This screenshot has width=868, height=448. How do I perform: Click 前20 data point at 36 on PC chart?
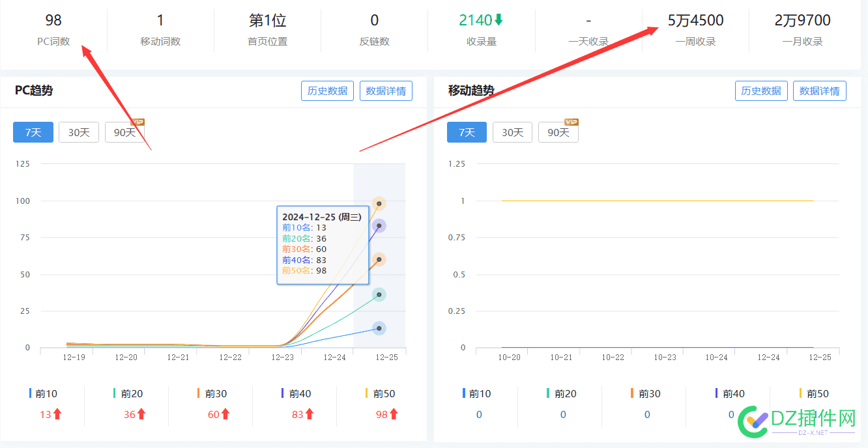click(x=379, y=294)
